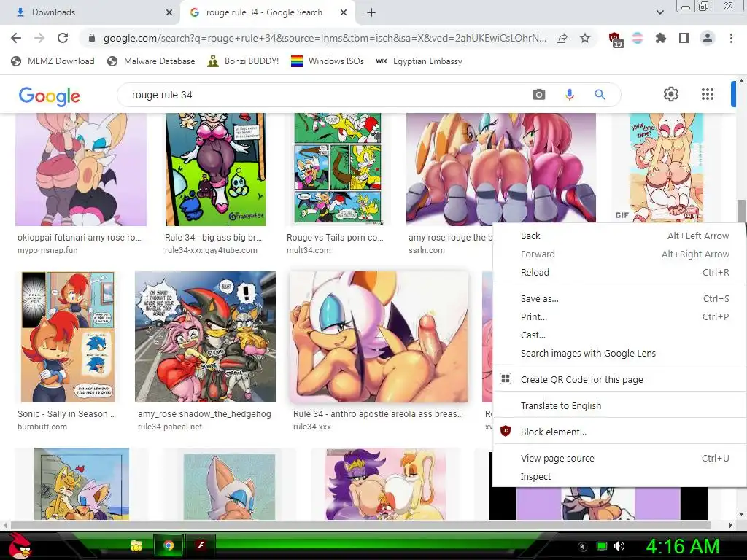Submit search with blue magnifier icon
The width and height of the screenshot is (747, 560).
tap(600, 94)
